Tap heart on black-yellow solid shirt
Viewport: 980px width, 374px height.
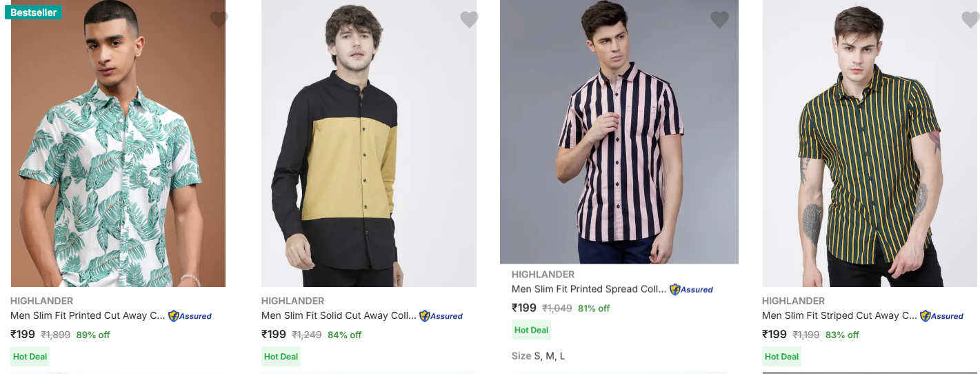[469, 20]
